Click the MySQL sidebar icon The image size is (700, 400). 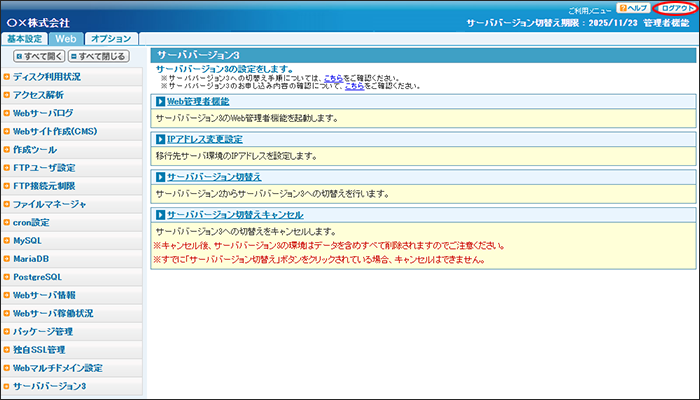(x=7, y=241)
